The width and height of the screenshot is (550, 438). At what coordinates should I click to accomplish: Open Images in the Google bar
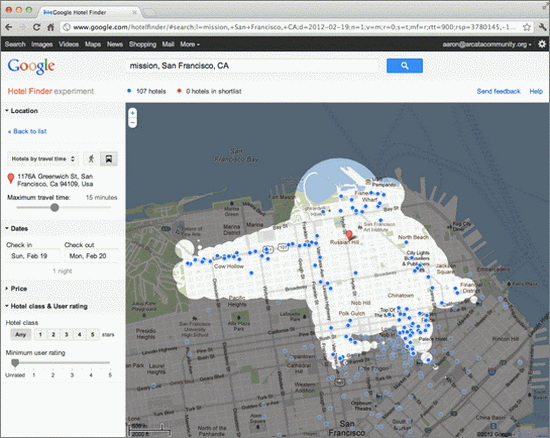point(42,44)
